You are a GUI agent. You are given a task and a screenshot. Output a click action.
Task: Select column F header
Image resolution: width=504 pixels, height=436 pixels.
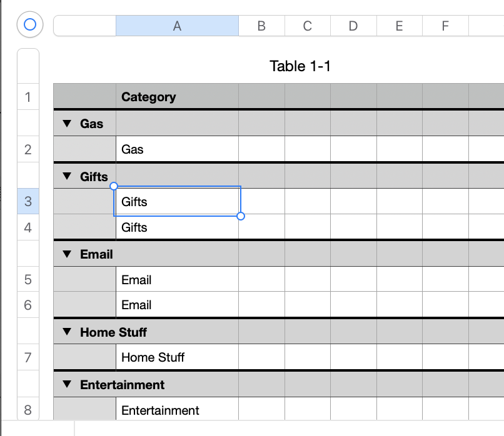445,26
